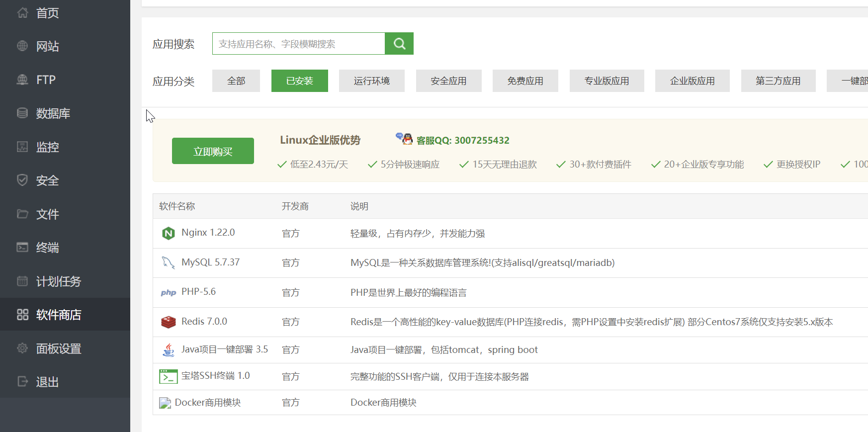Screen dimensions: 868x432
Task: Click the folder icon beside 文件
Action: tap(22, 214)
